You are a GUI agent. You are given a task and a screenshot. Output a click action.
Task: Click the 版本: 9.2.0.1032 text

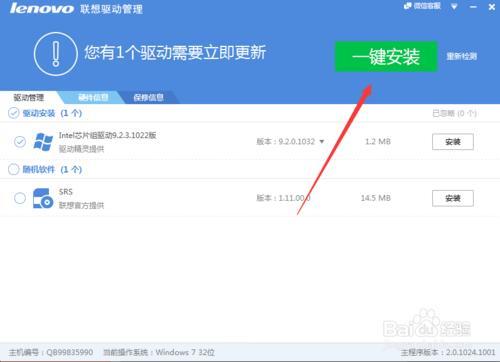point(286,142)
